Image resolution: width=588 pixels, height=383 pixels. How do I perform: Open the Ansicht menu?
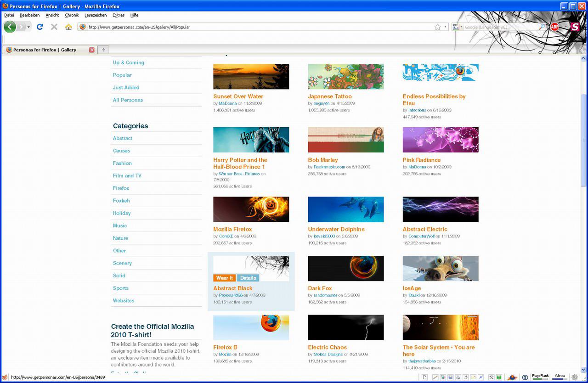pyautogui.click(x=52, y=15)
